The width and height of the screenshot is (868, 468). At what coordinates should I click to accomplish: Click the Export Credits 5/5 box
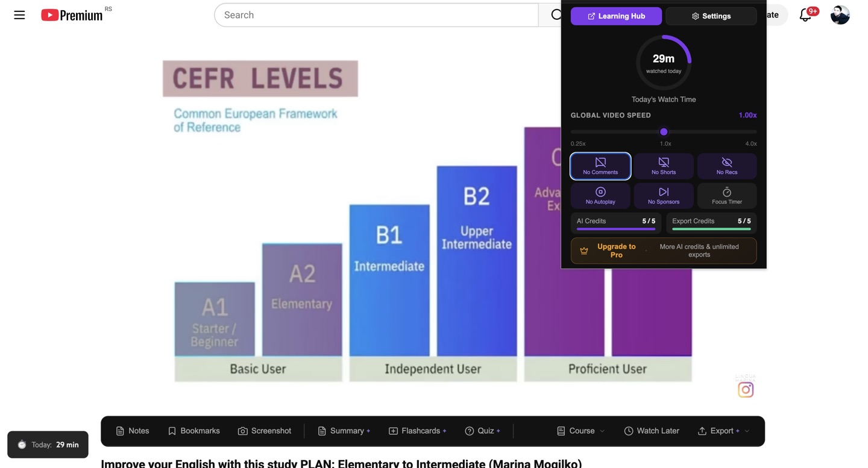coord(711,223)
